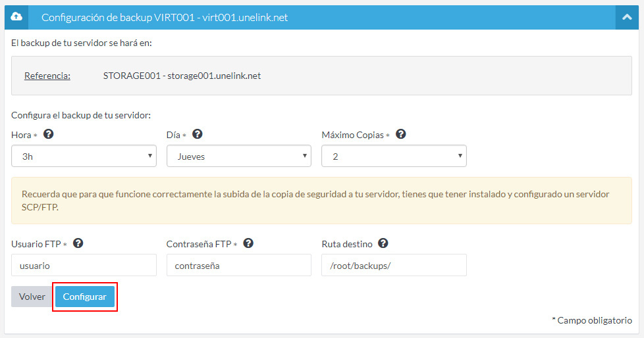The height and width of the screenshot is (338, 644).
Task: Click the help icon next to Día
Action: [x=197, y=134]
